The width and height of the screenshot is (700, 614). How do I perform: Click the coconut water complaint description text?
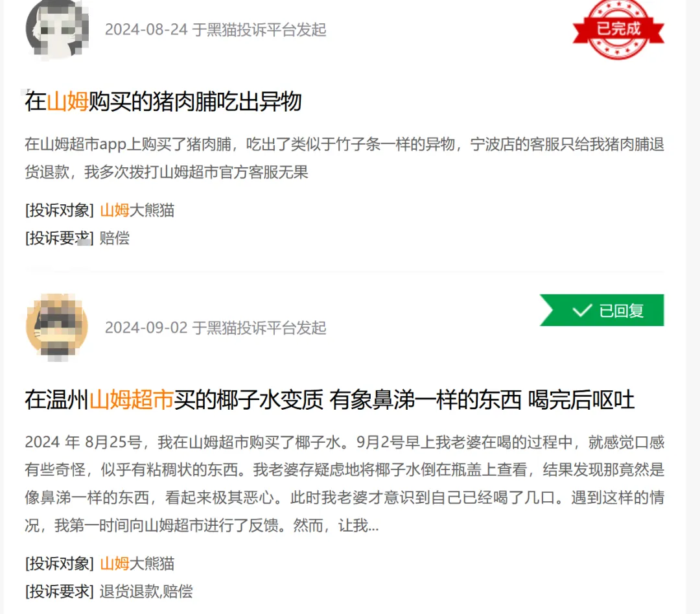344,484
